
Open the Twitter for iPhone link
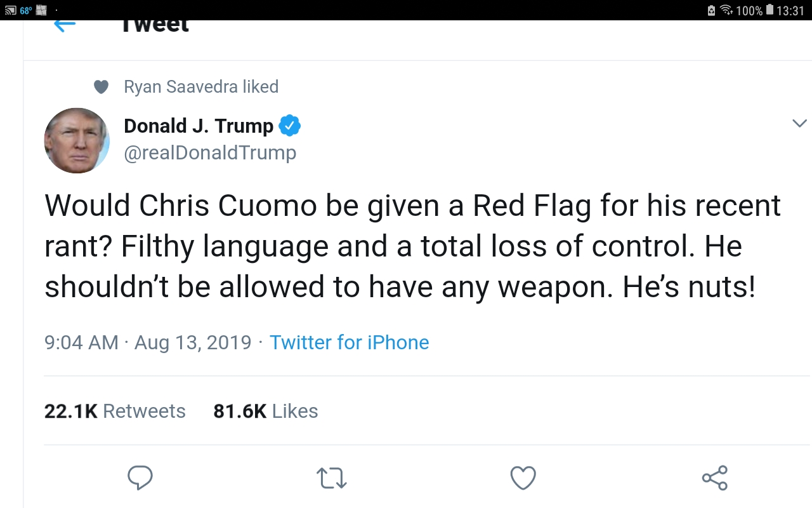tap(349, 342)
